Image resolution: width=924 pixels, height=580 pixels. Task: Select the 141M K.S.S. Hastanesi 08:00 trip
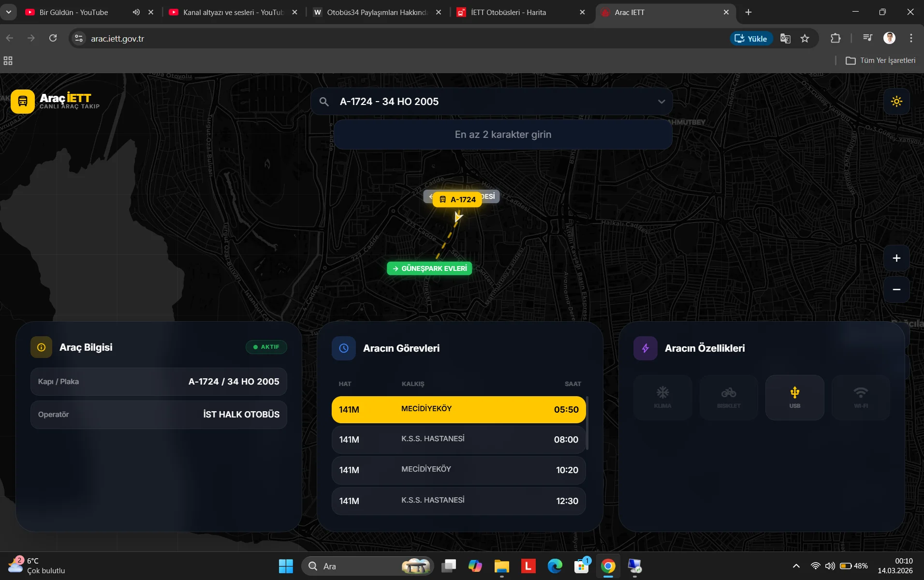(x=458, y=439)
